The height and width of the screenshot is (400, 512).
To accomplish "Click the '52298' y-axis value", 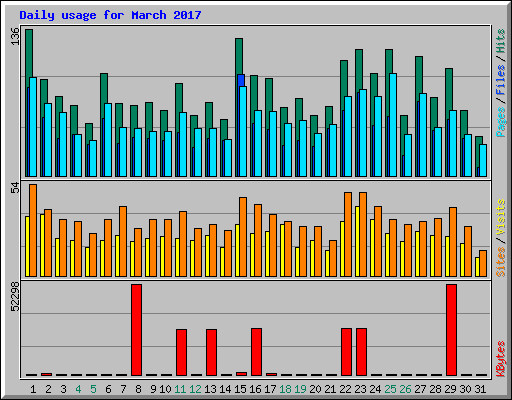I will pos(15,296).
